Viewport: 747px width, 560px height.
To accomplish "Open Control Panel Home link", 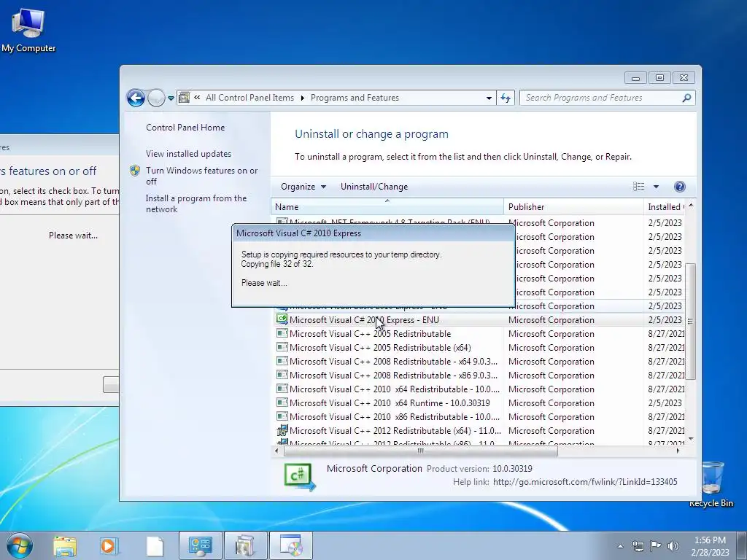I will [x=185, y=128].
